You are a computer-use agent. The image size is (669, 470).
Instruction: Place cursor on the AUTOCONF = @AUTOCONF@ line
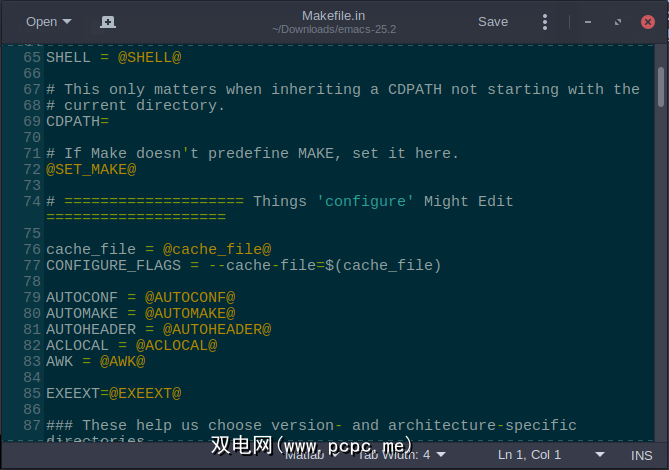(x=140, y=297)
